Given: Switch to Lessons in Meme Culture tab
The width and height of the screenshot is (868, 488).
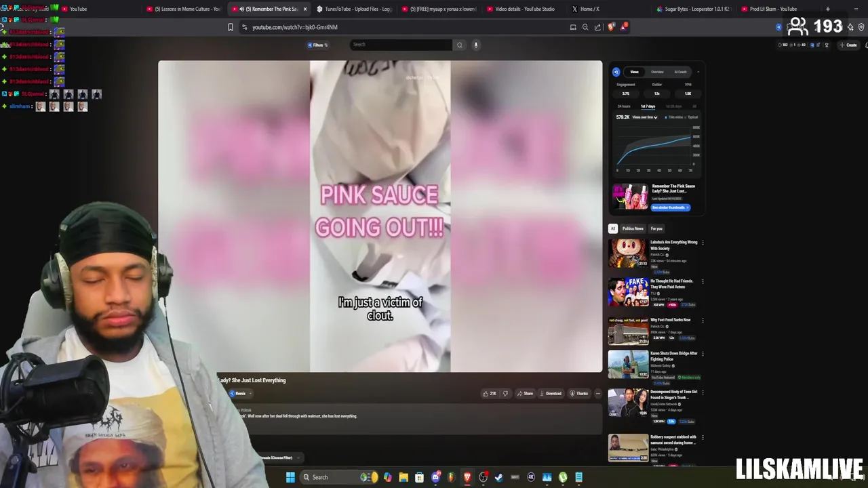Looking at the screenshot, I should coord(184,9).
